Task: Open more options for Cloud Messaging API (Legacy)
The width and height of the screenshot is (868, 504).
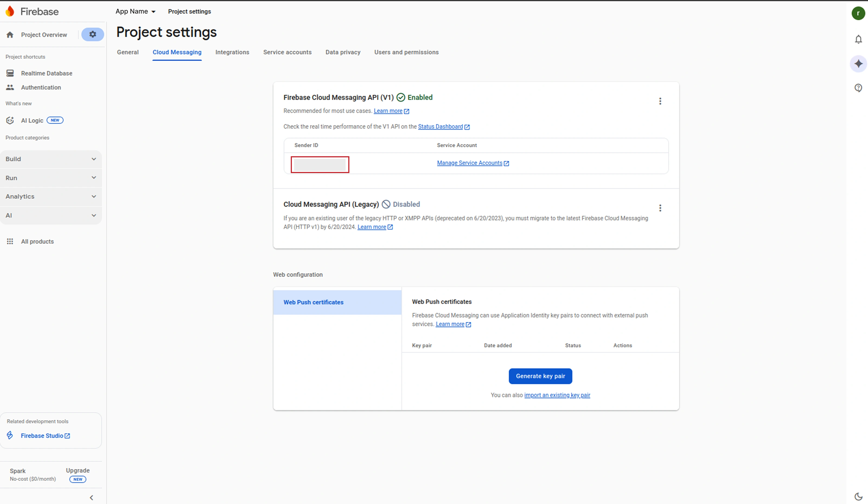Action: [660, 208]
